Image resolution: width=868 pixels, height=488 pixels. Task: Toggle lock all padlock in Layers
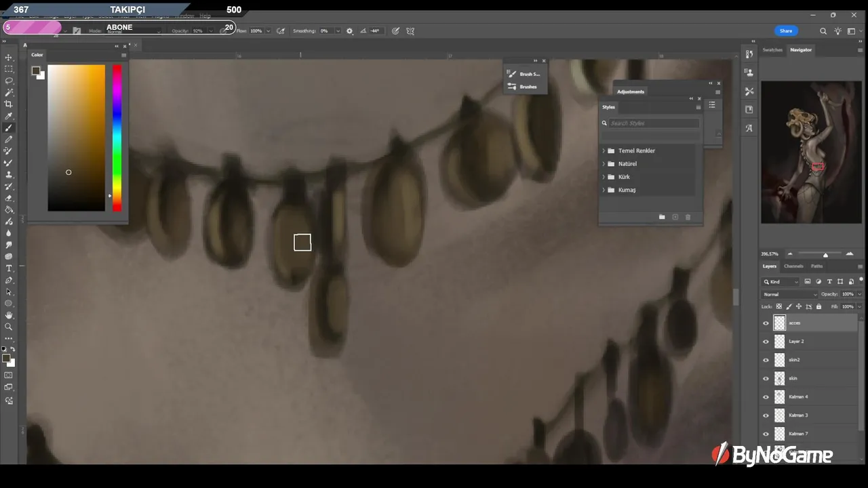tap(818, 306)
